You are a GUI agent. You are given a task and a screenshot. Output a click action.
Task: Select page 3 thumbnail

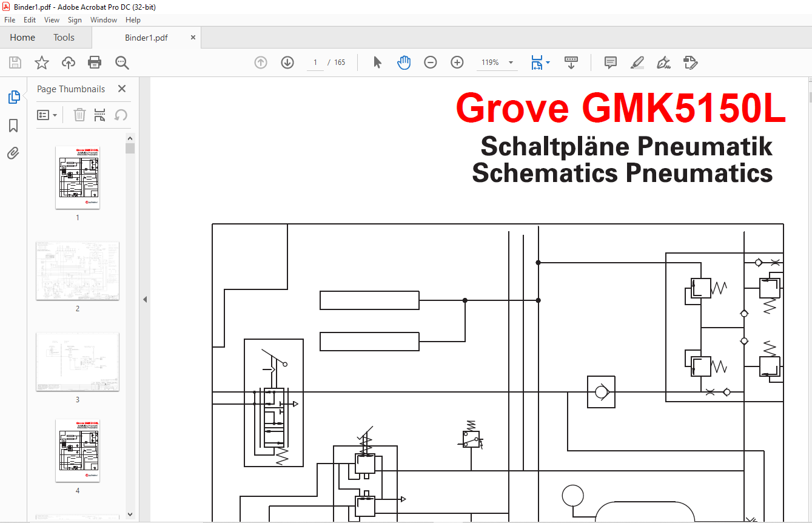(78, 362)
